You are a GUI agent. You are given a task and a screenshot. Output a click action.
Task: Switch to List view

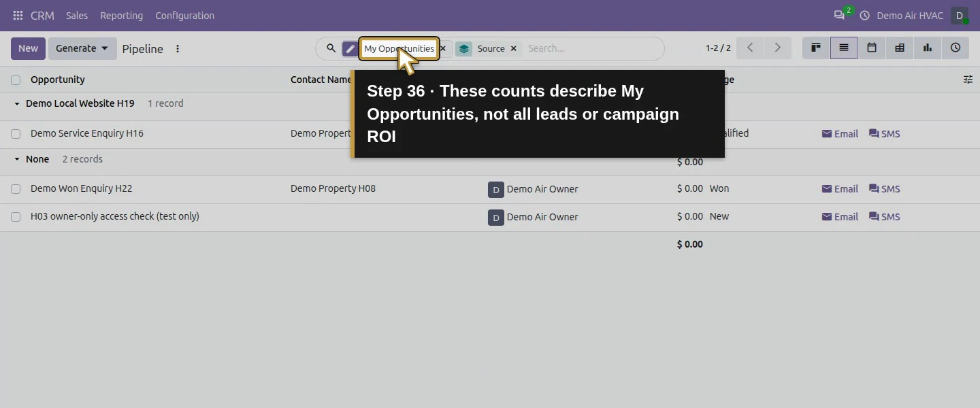(x=844, y=48)
